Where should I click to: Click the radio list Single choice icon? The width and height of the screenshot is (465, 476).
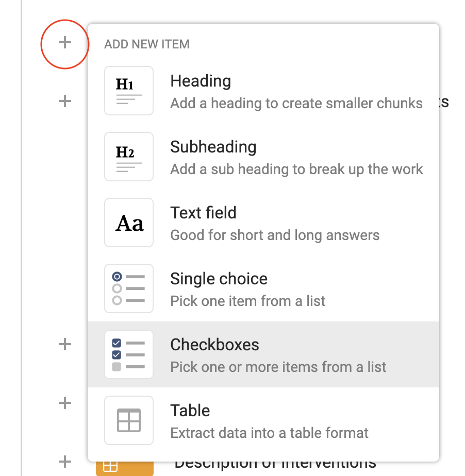click(129, 288)
